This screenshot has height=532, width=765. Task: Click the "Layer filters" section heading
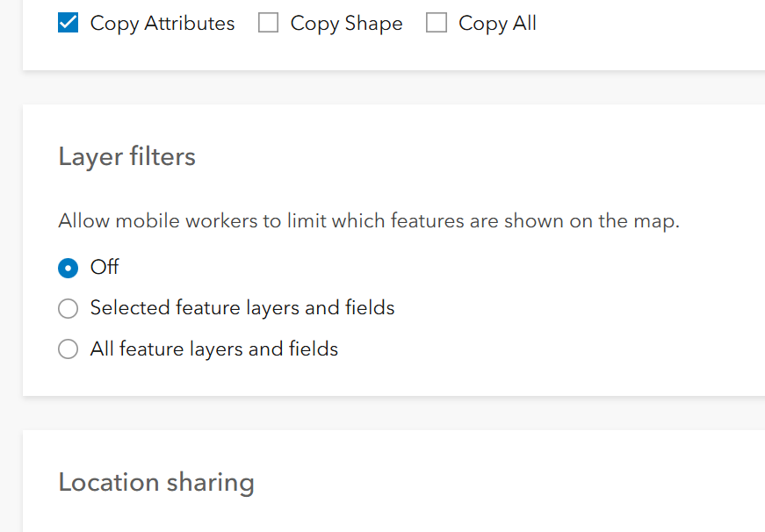click(127, 157)
